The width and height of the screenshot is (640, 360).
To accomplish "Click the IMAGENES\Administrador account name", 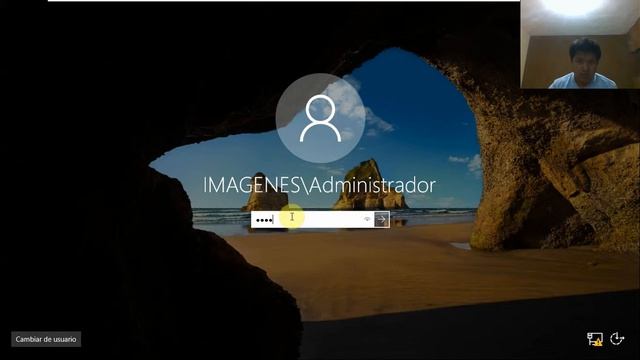I will coord(319,186).
